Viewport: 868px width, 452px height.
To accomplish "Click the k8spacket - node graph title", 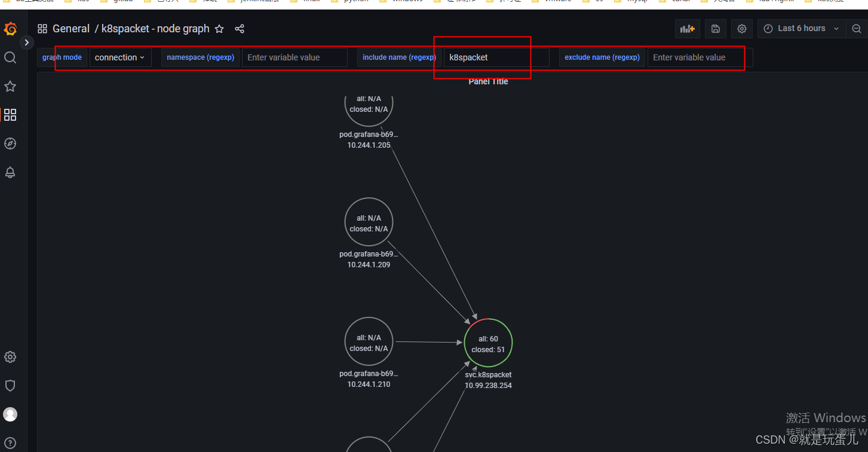I will (x=155, y=29).
